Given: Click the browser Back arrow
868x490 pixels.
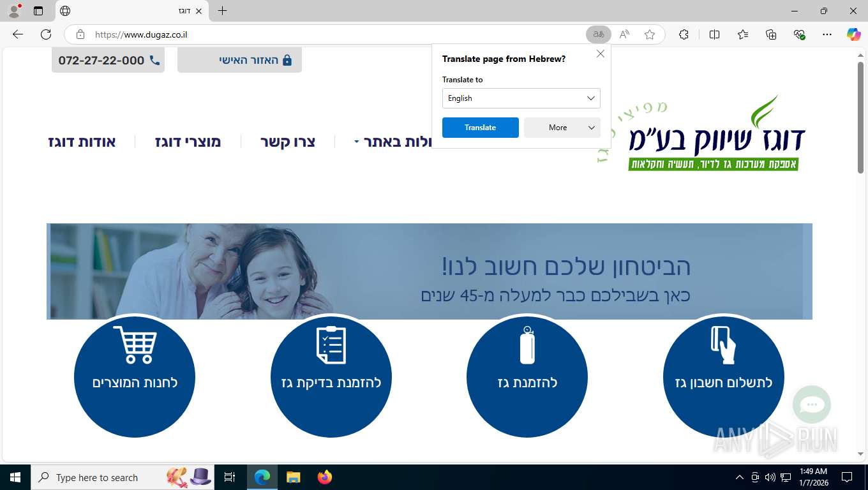Looking at the screenshot, I should 18,34.
